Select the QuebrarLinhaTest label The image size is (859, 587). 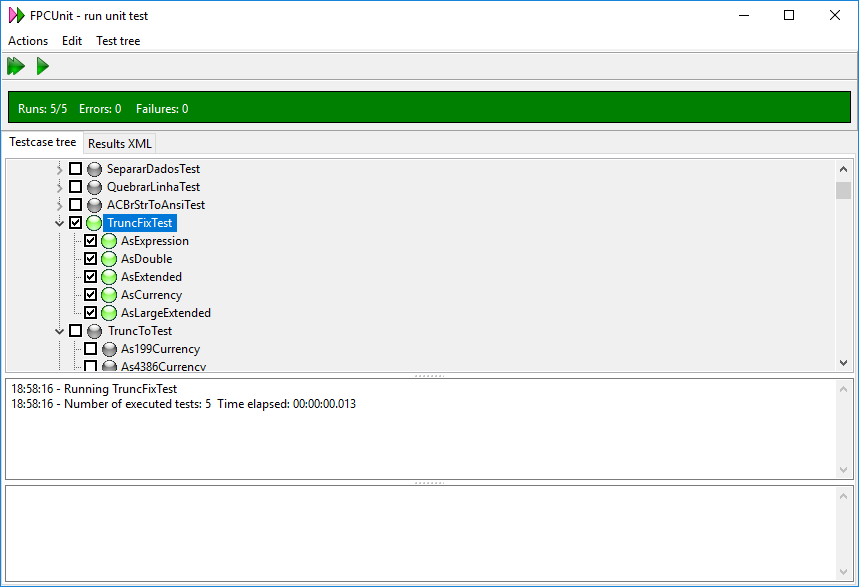tap(153, 187)
